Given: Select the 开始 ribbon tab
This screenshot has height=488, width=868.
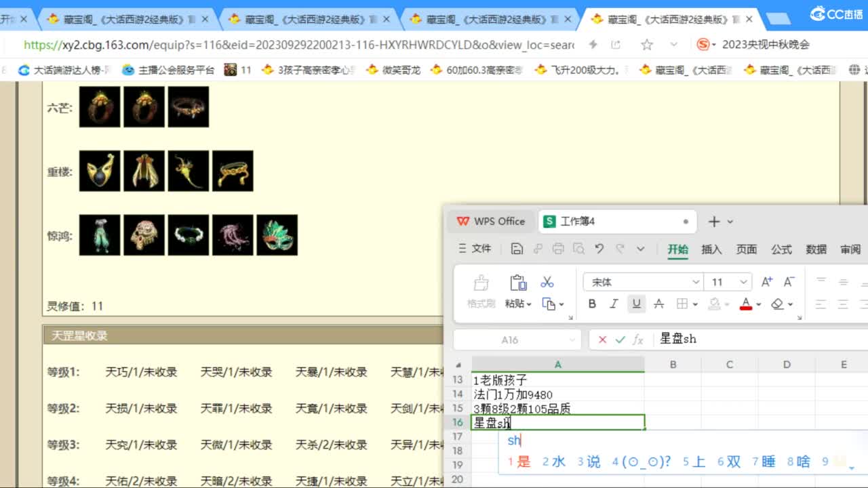Looking at the screenshot, I should point(677,249).
